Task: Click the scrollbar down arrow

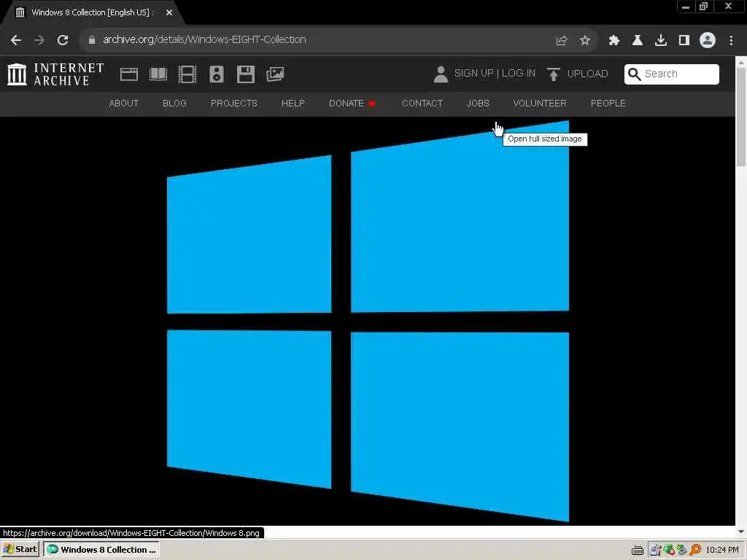Action: point(741,532)
